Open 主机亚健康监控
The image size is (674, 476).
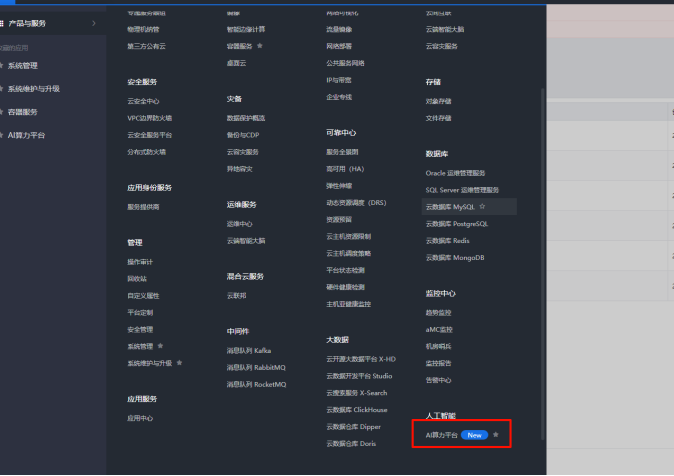348,304
